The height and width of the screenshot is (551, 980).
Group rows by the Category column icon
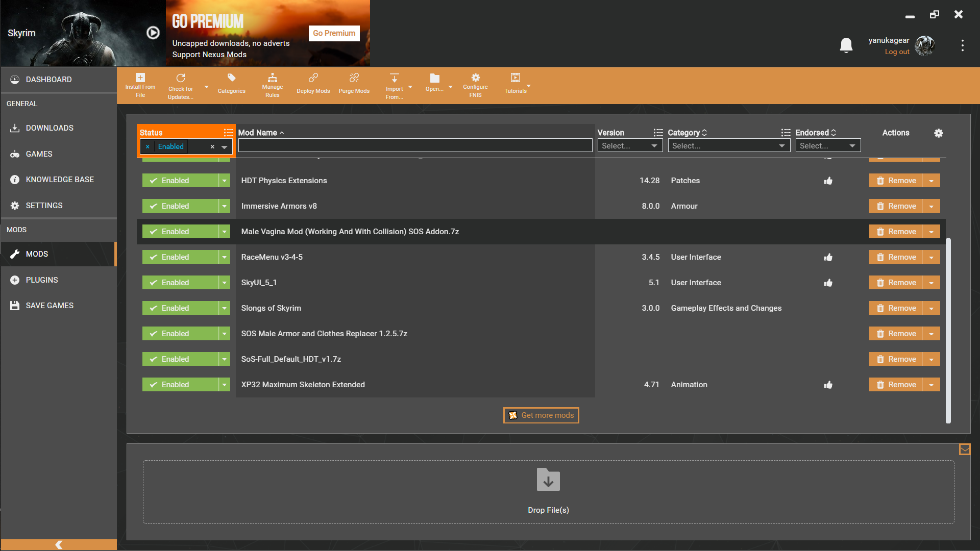786,133
